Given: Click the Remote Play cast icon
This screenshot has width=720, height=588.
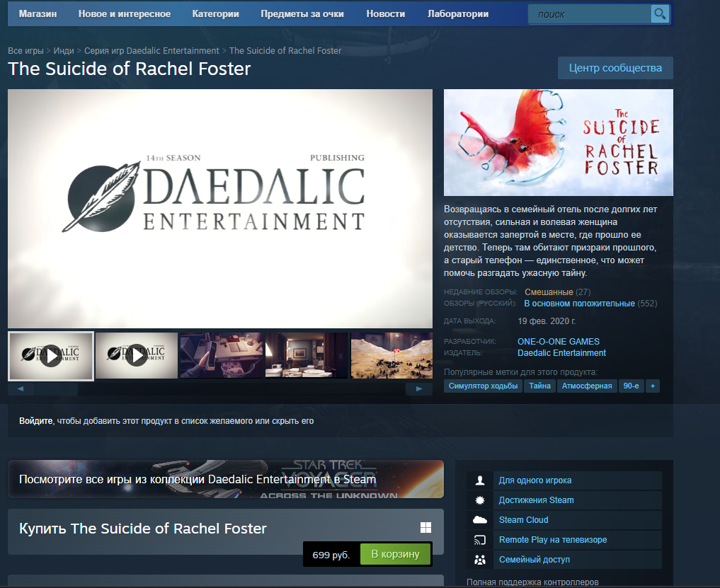Looking at the screenshot, I should tap(480, 540).
